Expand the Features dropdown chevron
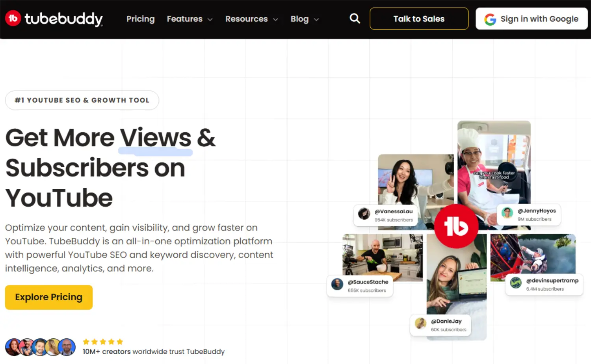The height and width of the screenshot is (364, 591). click(x=210, y=19)
